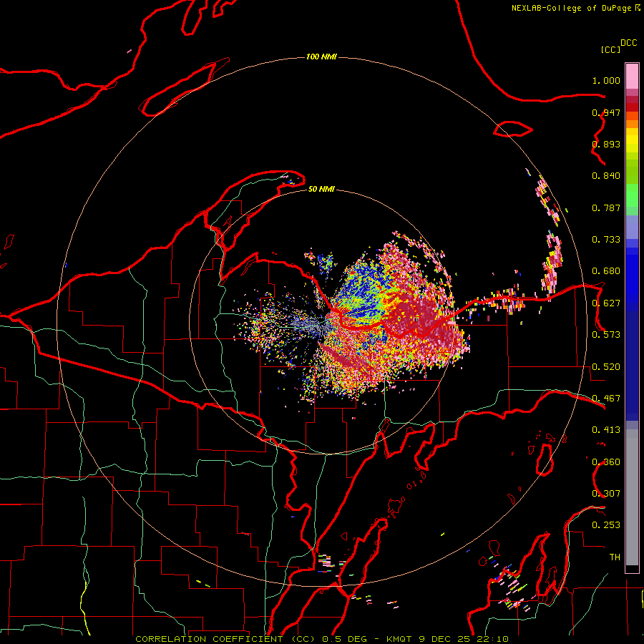644x644 pixels.
Task: Click the DCC legend header
Action: pyautogui.click(x=628, y=43)
